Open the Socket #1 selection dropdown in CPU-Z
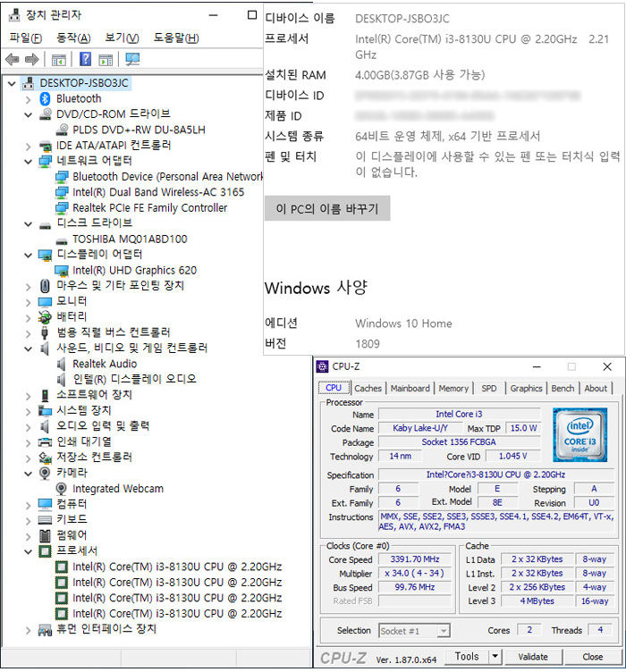 (x=444, y=630)
